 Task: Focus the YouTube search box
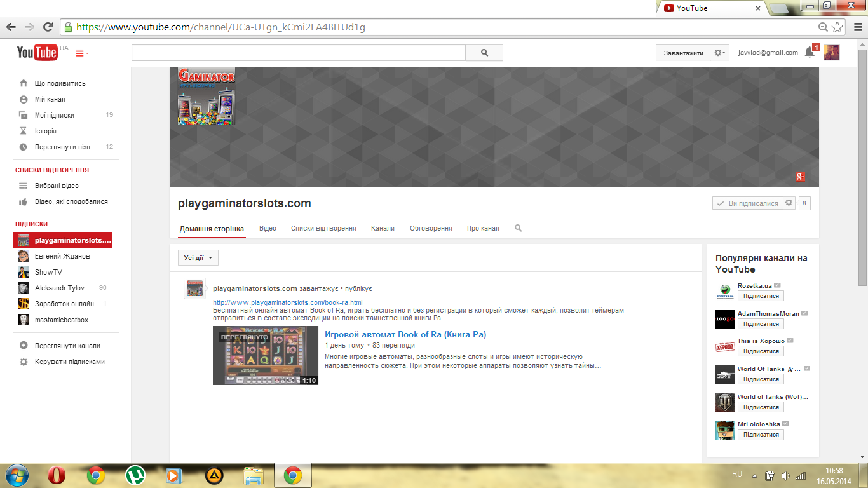pos(299,53)
